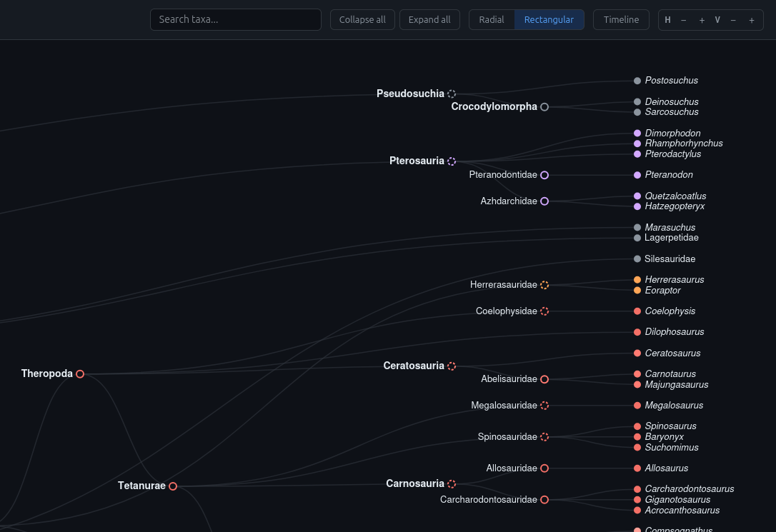776x532 pixels.
Task: Decrease horizontal spacing with H minus
Action: [x=684, y=20]
